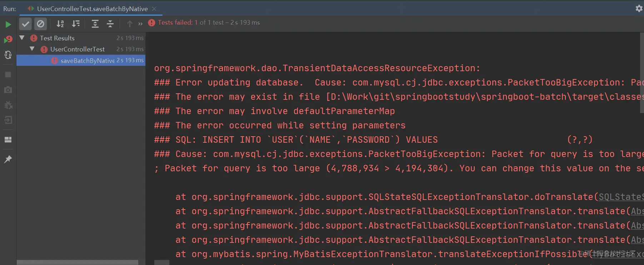Click 'The error may exist in file' line
This screenshot has width=644, height=265.
(399, 97)
